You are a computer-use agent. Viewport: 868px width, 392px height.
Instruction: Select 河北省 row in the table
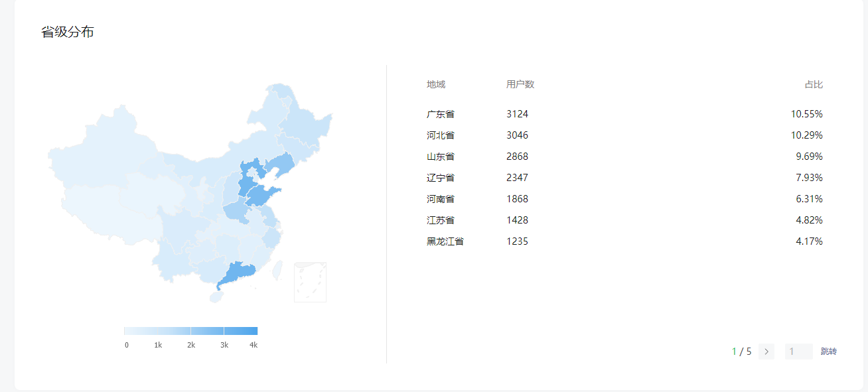click(x=624, y=135)
